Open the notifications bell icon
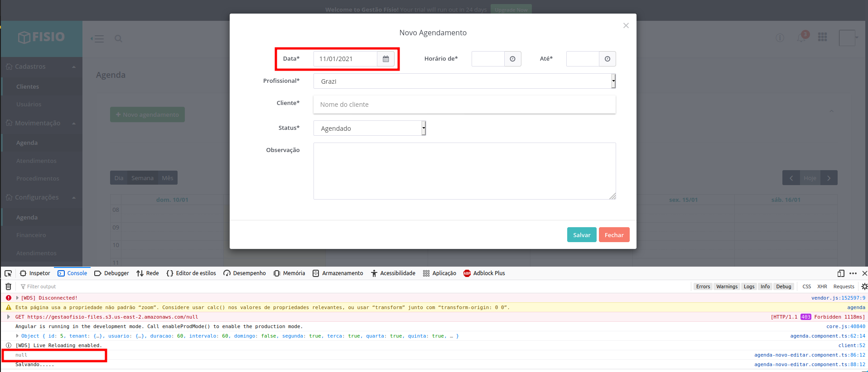868x372 pixels. 801,38
